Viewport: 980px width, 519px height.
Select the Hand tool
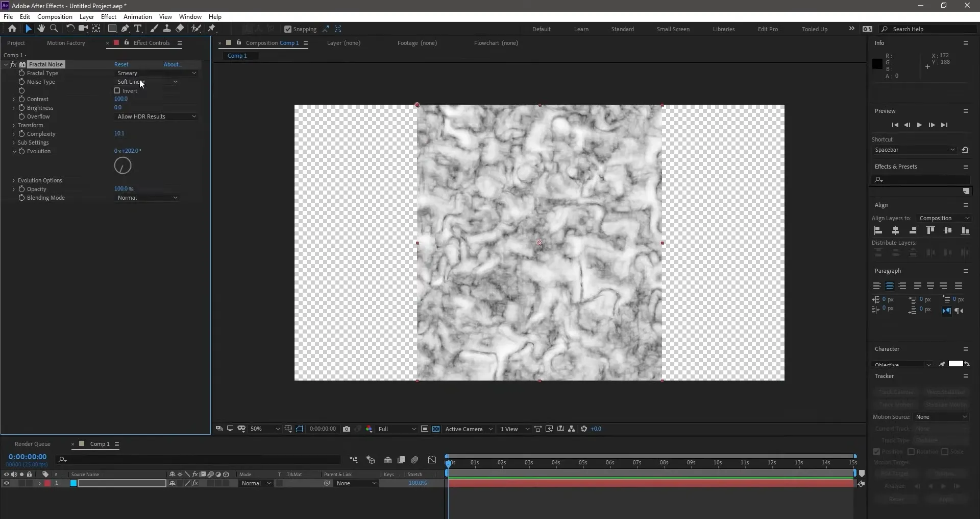coord(41,29)
